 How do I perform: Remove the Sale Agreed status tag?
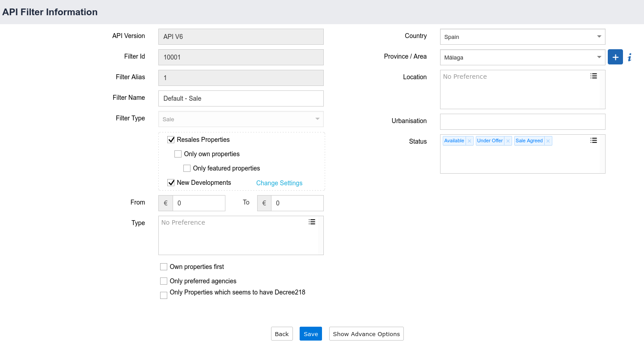[x=548, y=141]
